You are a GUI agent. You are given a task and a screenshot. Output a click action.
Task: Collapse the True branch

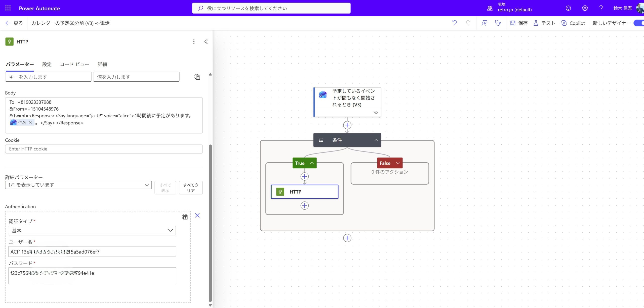[x=312, y=163]
